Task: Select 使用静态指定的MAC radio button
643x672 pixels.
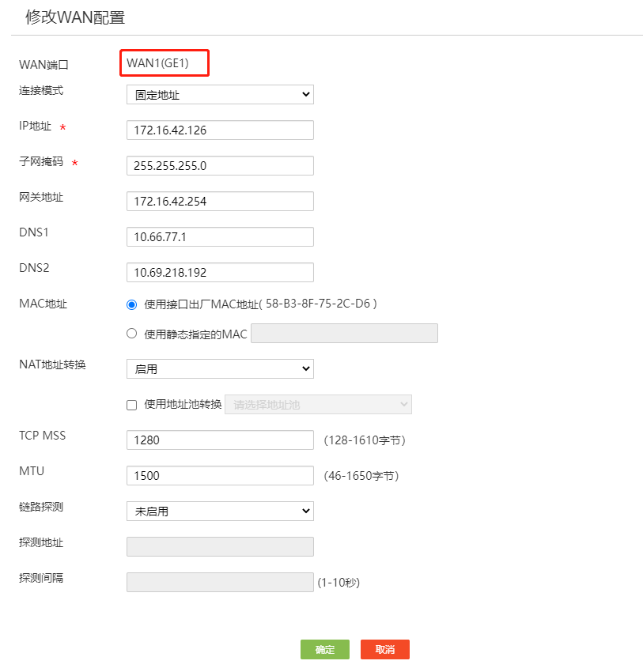Action: 131,334
